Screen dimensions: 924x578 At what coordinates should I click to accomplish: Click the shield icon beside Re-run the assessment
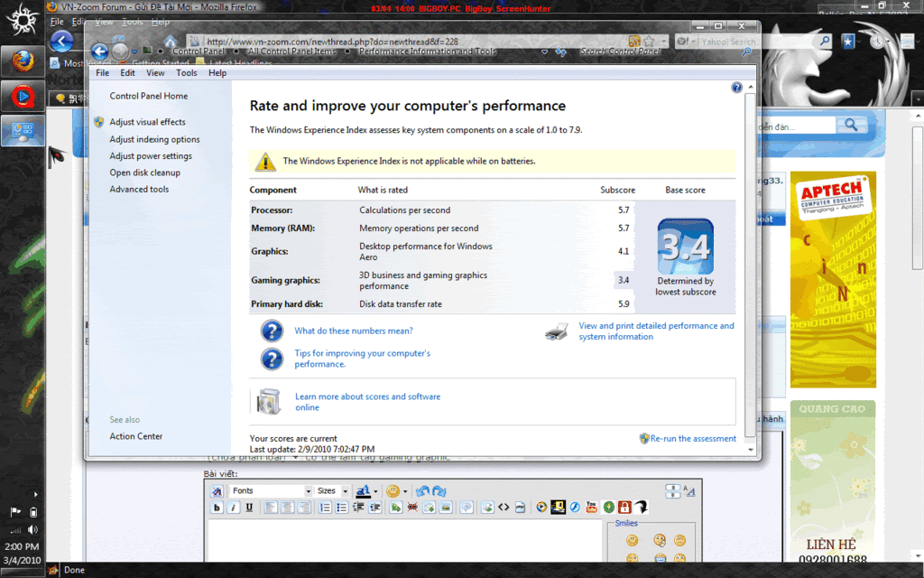coord(644,438)
